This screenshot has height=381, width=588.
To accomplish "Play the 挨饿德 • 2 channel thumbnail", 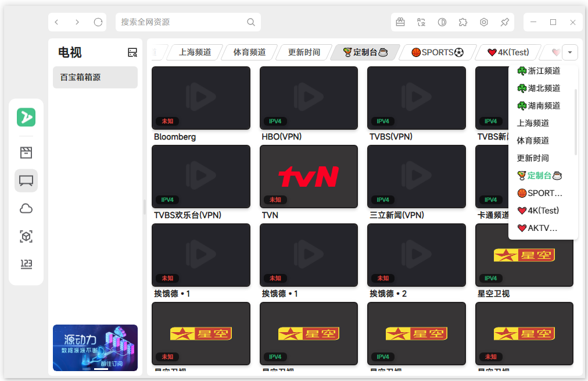I will 417,255.
